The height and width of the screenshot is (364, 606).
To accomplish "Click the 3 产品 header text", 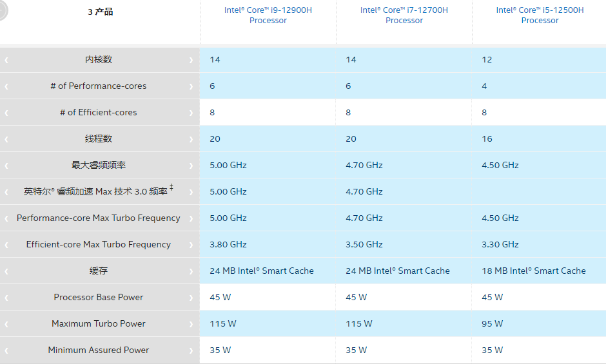I will [100, 12].
